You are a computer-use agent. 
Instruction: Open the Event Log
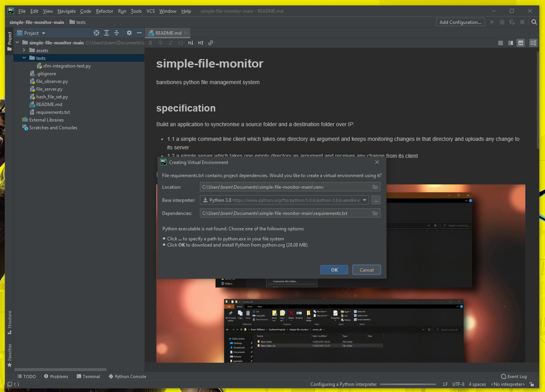(514, 377)
